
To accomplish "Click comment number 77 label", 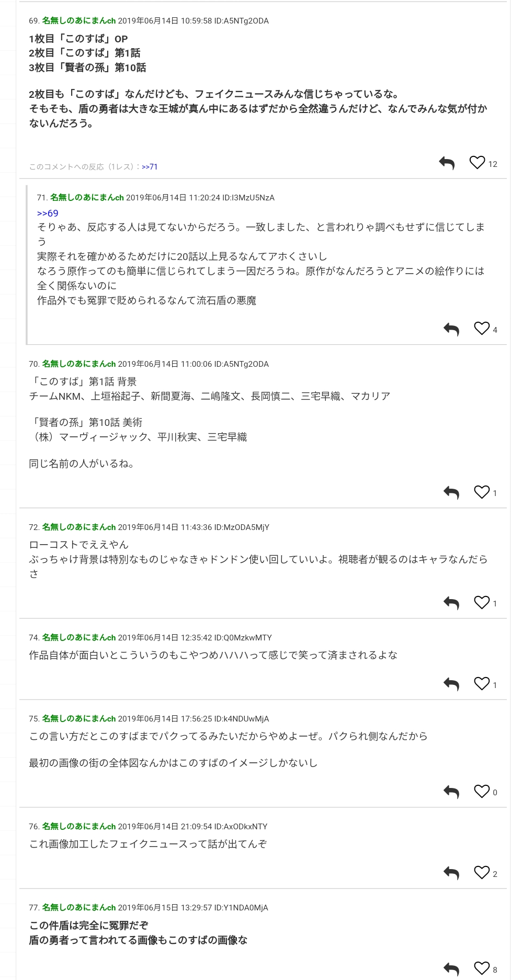I will tap(34, 908).
